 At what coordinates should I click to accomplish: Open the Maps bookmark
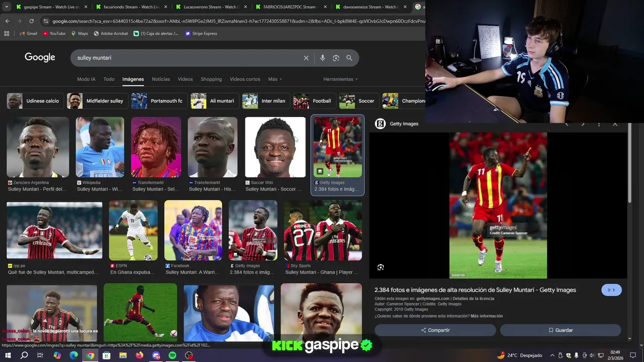(x=79, y=34)
